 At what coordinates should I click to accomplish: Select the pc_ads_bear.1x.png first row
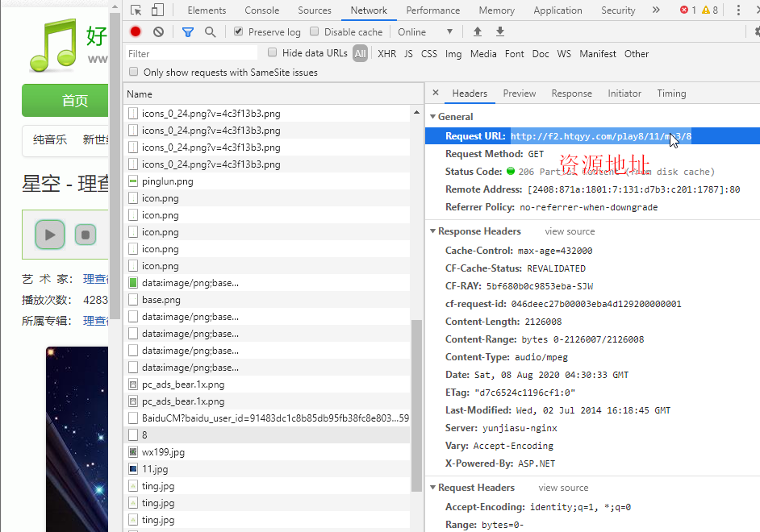(x=266, y=384)
